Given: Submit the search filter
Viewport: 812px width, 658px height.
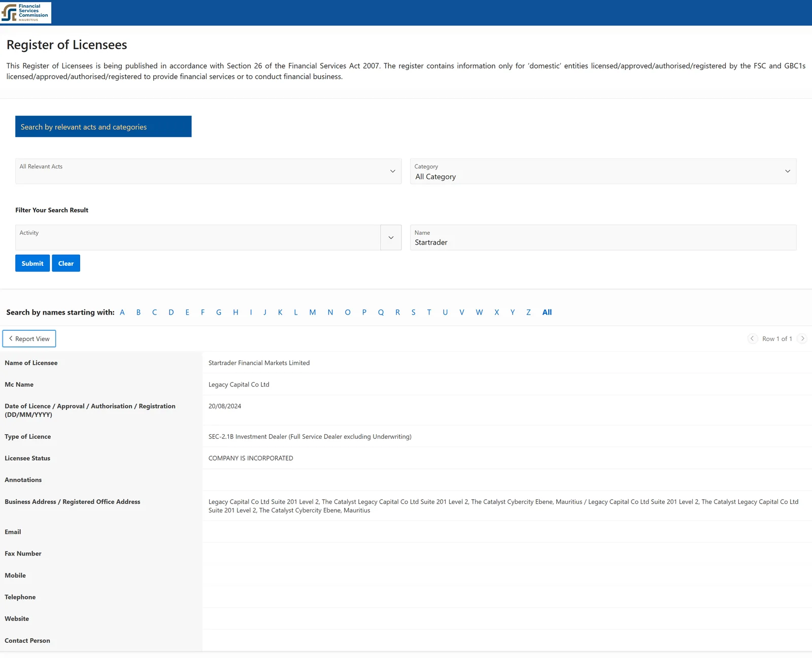Looking at the screenshot, I should click(x=32, y=263).
